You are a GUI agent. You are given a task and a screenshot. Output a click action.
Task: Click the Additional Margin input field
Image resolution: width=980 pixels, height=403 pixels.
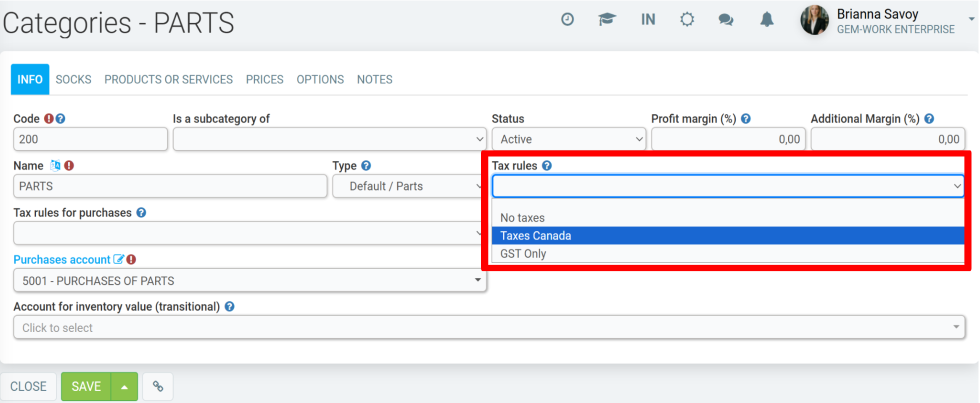coord(887,139)
